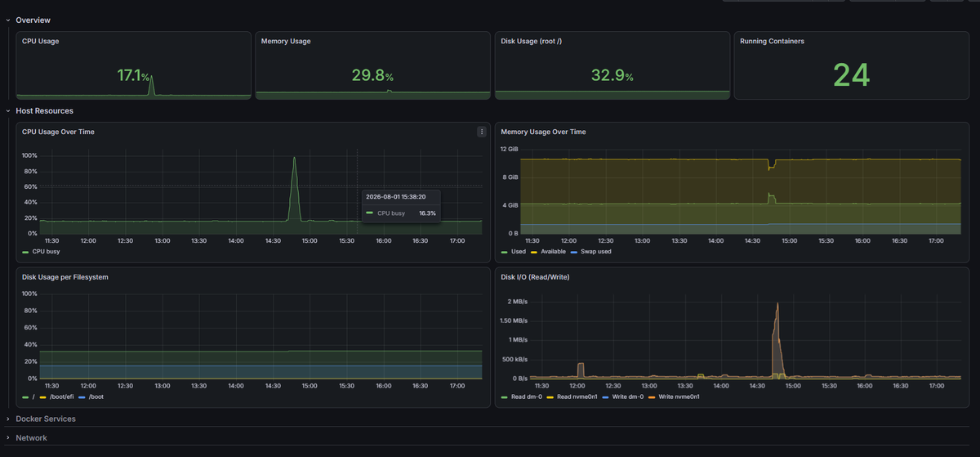Click the Docker Services row title

click(x=46, y=419)
